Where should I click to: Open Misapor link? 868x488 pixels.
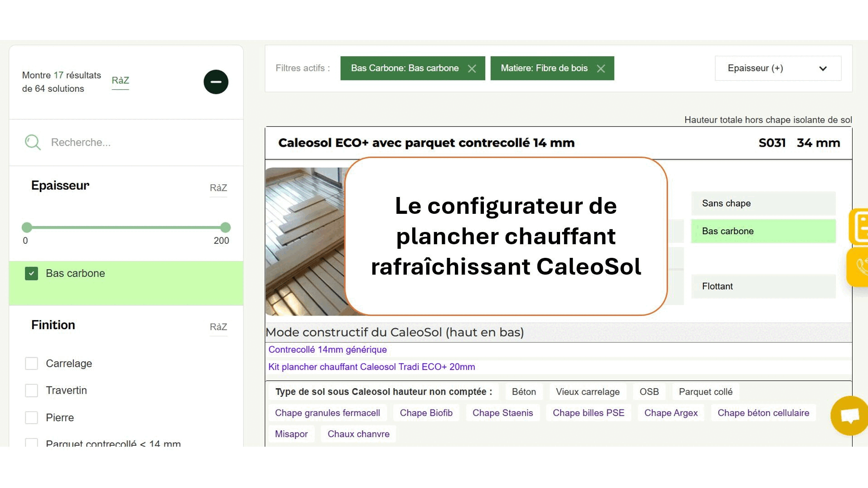pos(291,434)
